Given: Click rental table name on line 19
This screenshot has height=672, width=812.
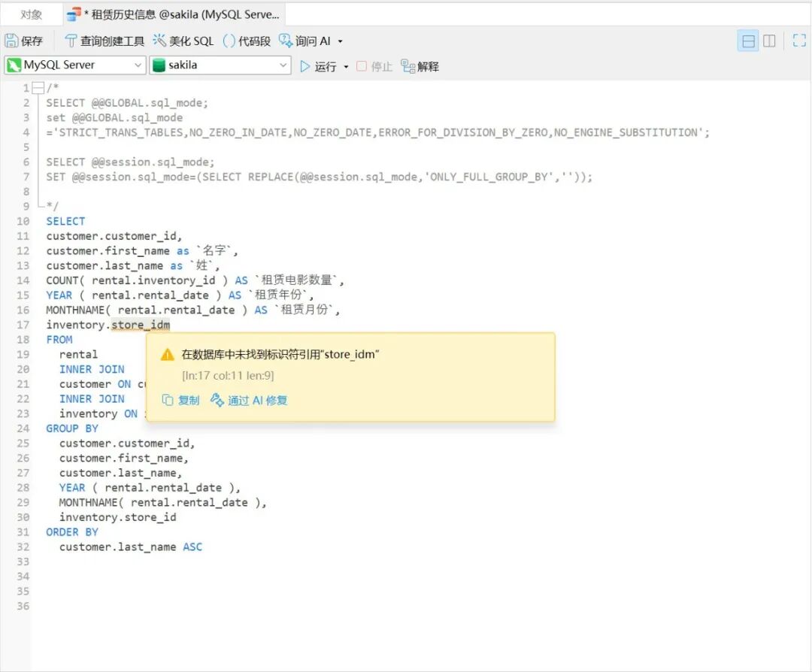Looking at the screenshot, I should pyautogui.click(x=78, y=355).
